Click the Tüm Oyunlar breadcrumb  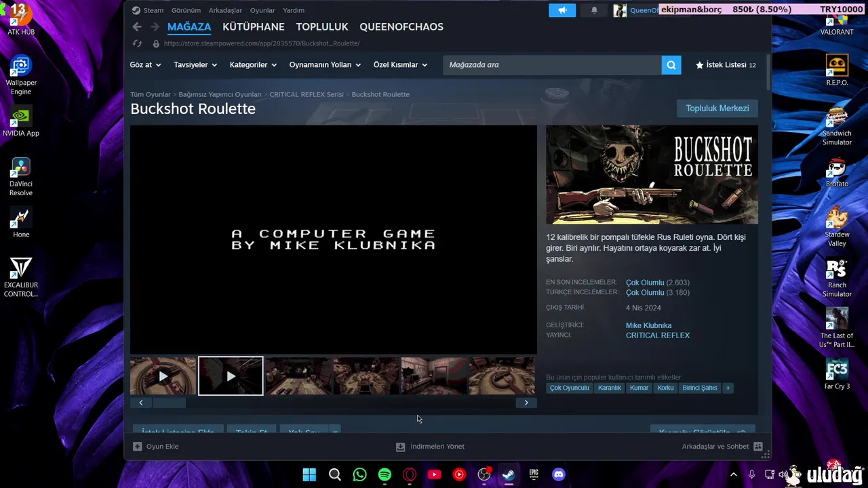[x=151, y=94]
